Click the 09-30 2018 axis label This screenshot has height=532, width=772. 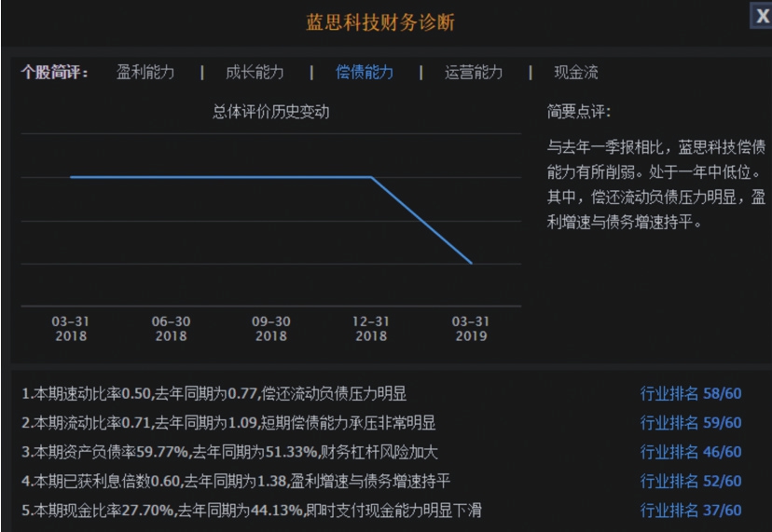point(270,329)
